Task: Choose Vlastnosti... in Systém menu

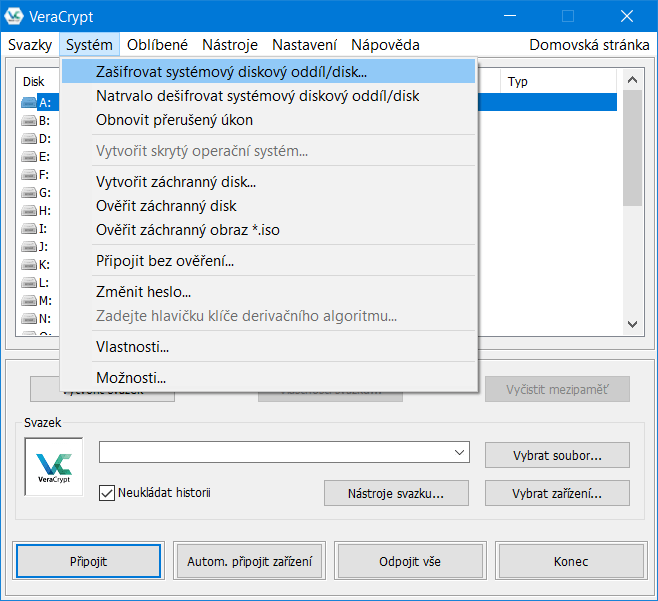Action: pos(269,347)
